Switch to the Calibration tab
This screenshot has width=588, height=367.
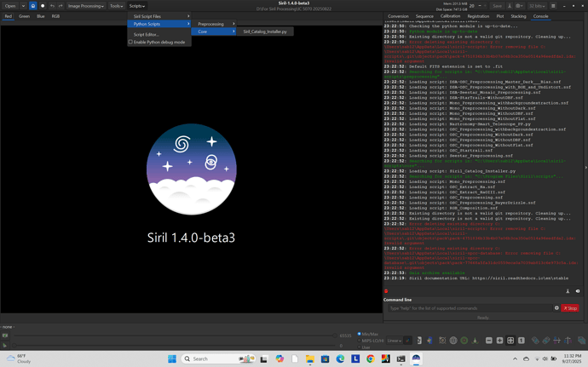450,16
